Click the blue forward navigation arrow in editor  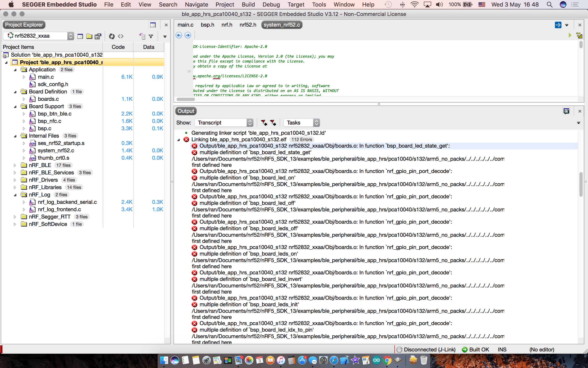tap(188, 35)
